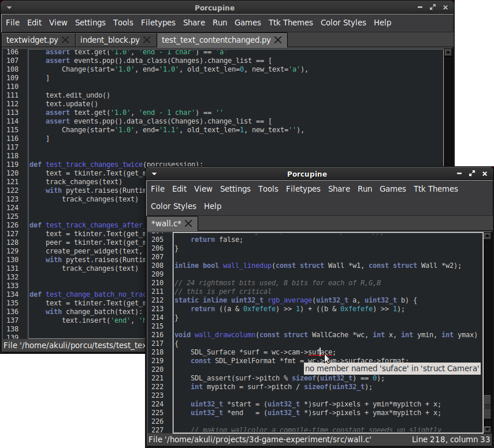Close the test_text_contentchanged.py tab
494x448 pixels.
click(278, 40)
